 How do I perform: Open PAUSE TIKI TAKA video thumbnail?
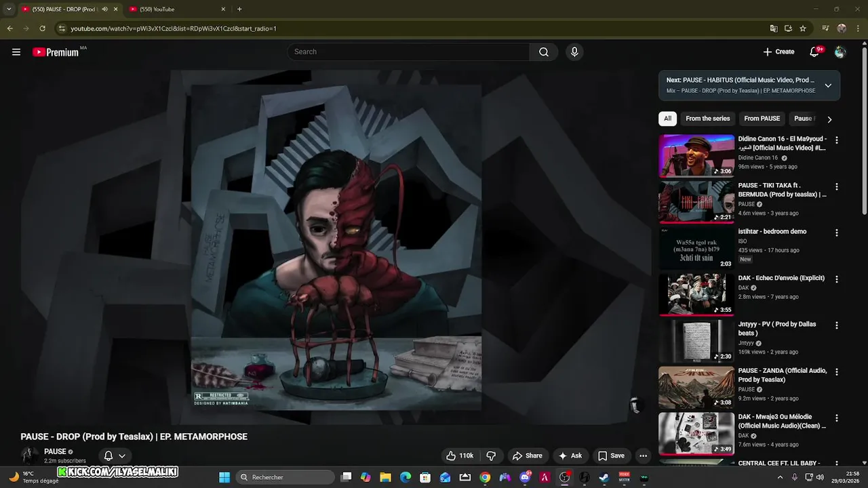pyautogui.click(x=696, y=201)
